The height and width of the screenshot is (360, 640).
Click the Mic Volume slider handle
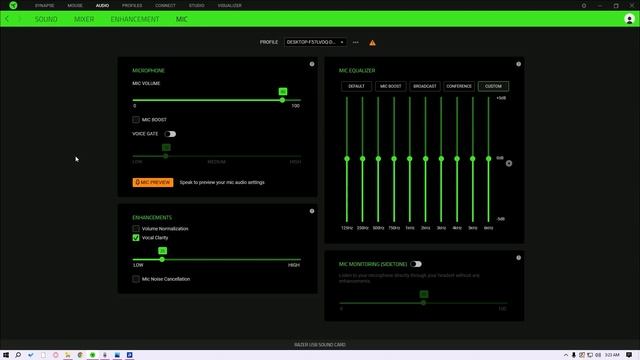282,100
